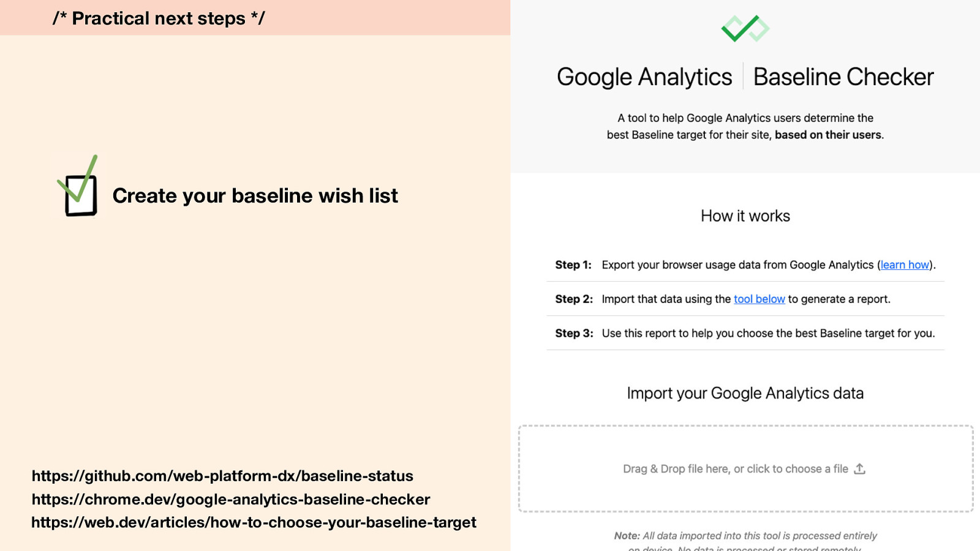The image size is (980, 551).
Task: Click the 'Step 3:' row label
Action: click(574, 334)
